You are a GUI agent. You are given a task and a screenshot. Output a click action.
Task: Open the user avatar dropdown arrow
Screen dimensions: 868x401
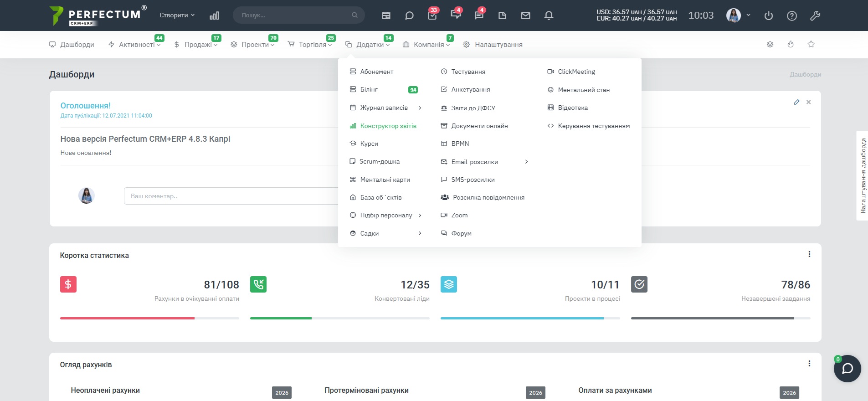point(748,15)
